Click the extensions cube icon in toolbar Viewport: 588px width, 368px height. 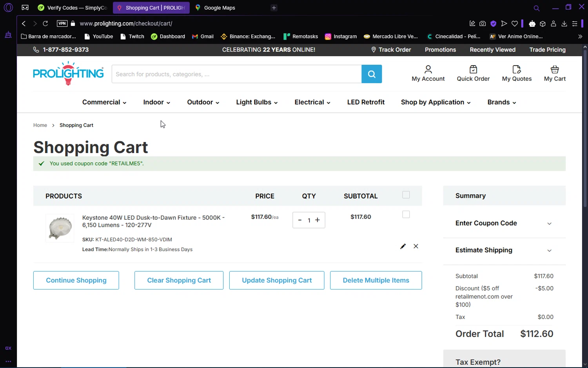(x=543, y=24)
